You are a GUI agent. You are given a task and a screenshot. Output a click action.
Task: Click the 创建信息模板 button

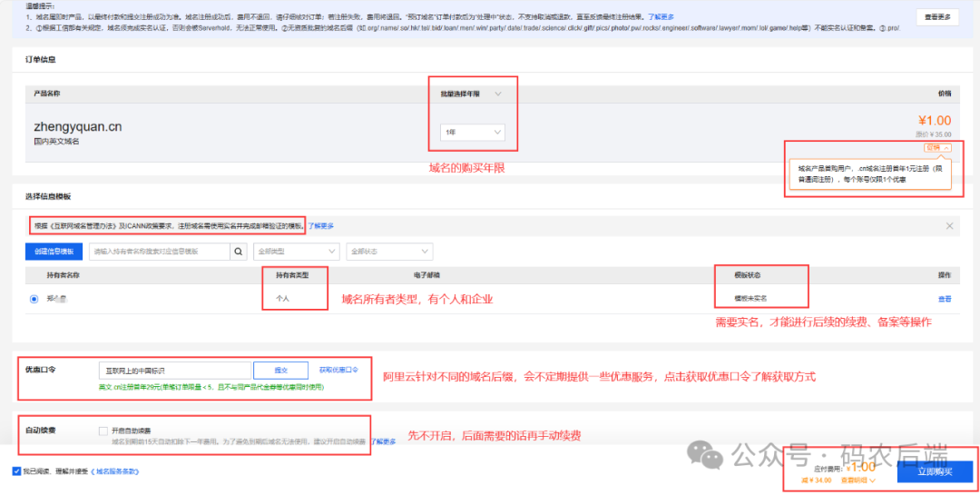click(x=54, y=252)
